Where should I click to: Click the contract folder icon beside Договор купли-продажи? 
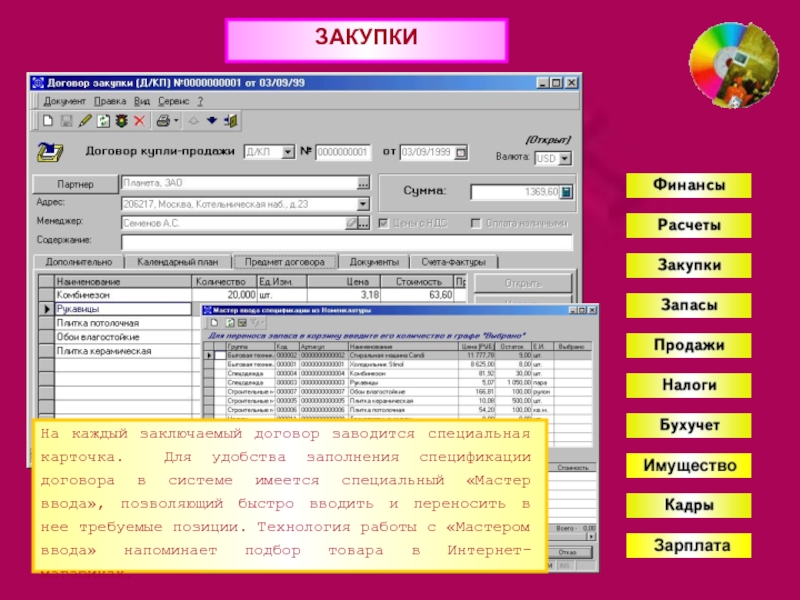coord(49,152)
